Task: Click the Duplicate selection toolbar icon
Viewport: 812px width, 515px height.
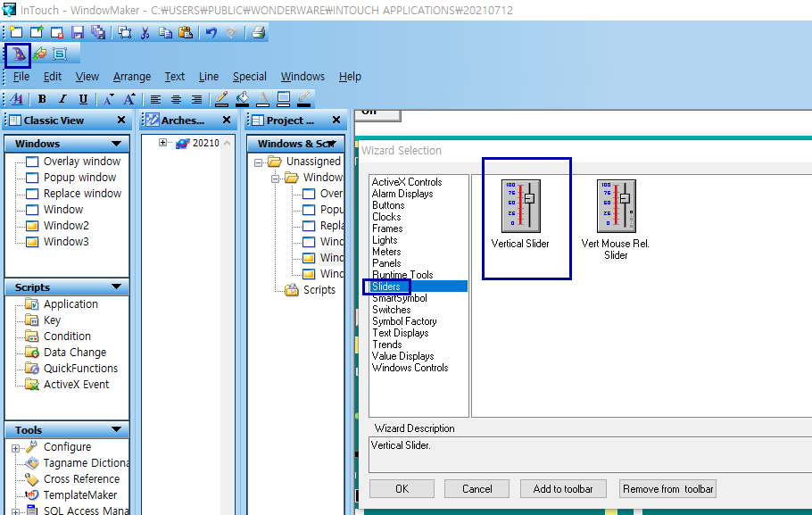Action: point(124,33)
